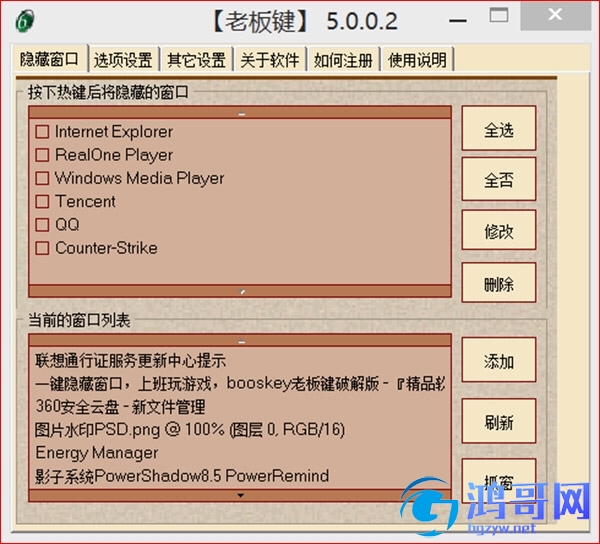This screenshot has width=600, height=544.
Task: Maximize the 老板键 window
Action: tap(499, 15)
